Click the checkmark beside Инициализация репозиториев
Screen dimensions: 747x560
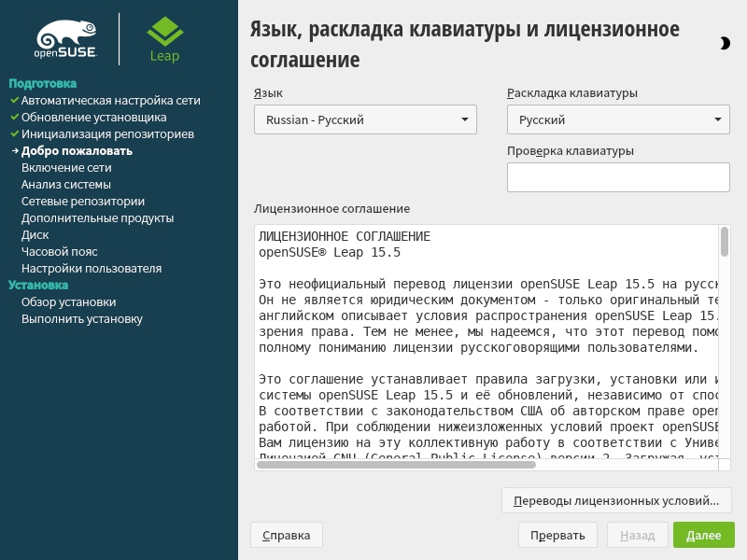tap(15, 134)
